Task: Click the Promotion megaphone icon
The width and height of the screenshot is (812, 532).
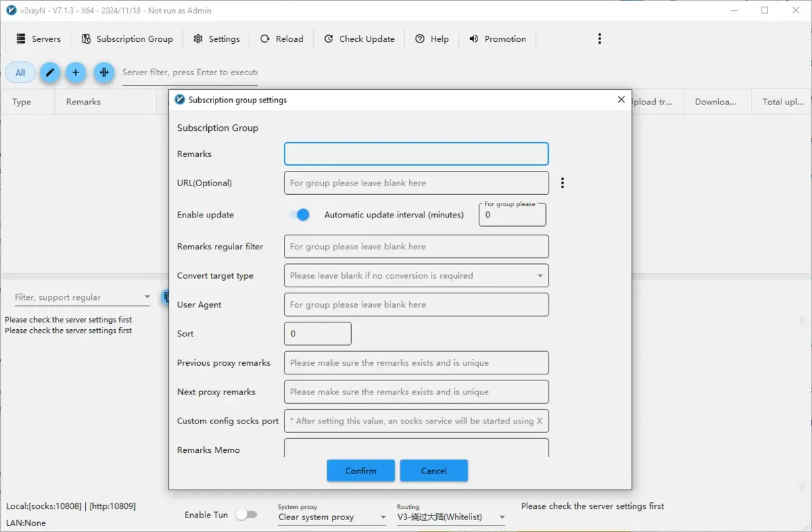Action: click(473, 39)
